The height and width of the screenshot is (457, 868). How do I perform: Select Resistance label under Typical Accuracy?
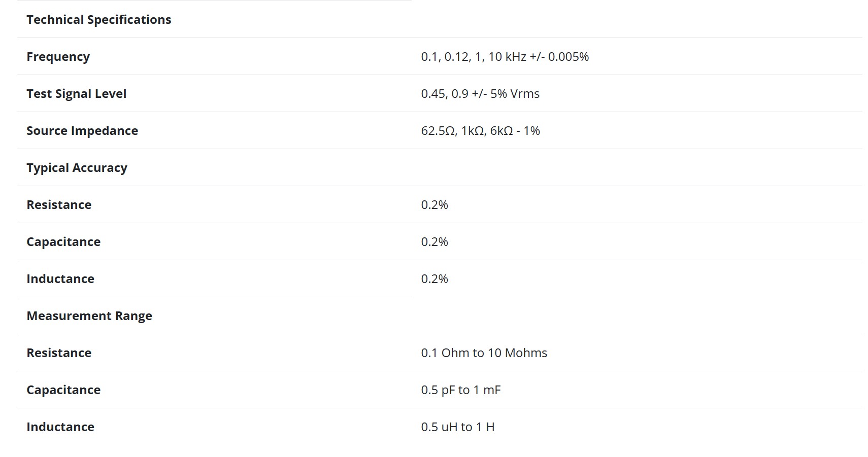pos(59,205)
